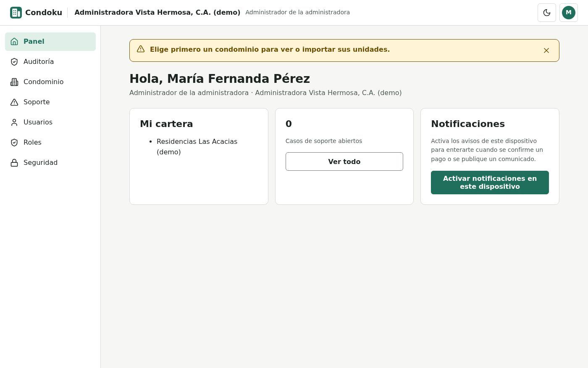
Task: Select Residencias Las Acacias (demo) in Mi cartera
Action: 197,147
